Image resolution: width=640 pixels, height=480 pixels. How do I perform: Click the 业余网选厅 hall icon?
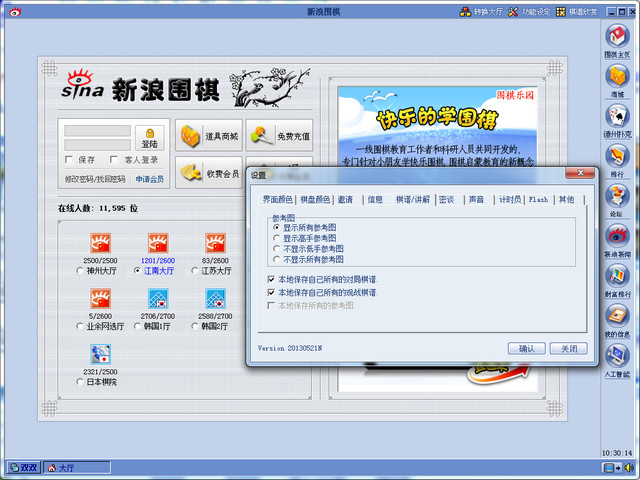[100, 298]
